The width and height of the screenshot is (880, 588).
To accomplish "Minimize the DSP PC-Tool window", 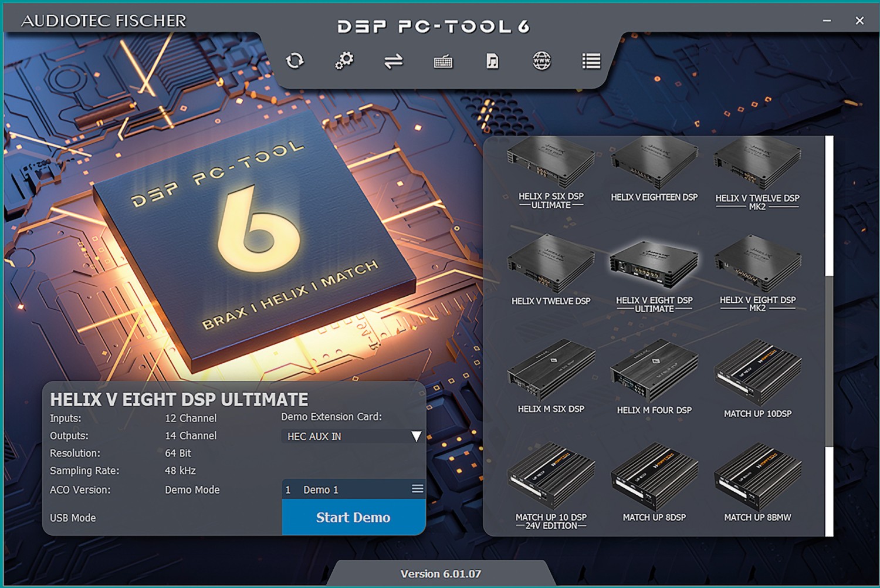I will pos(827,21).
